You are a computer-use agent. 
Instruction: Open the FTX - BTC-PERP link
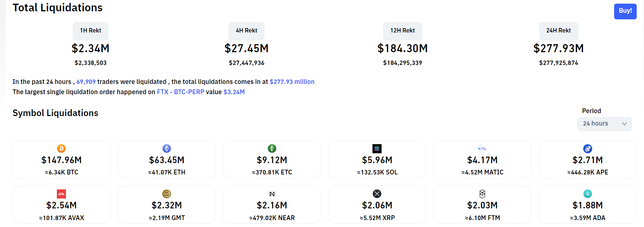[180, 92]
